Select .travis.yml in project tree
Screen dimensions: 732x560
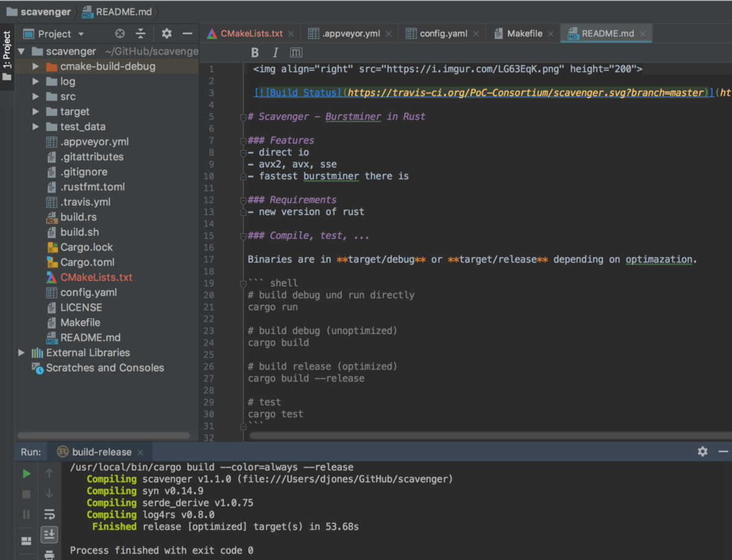85,202
